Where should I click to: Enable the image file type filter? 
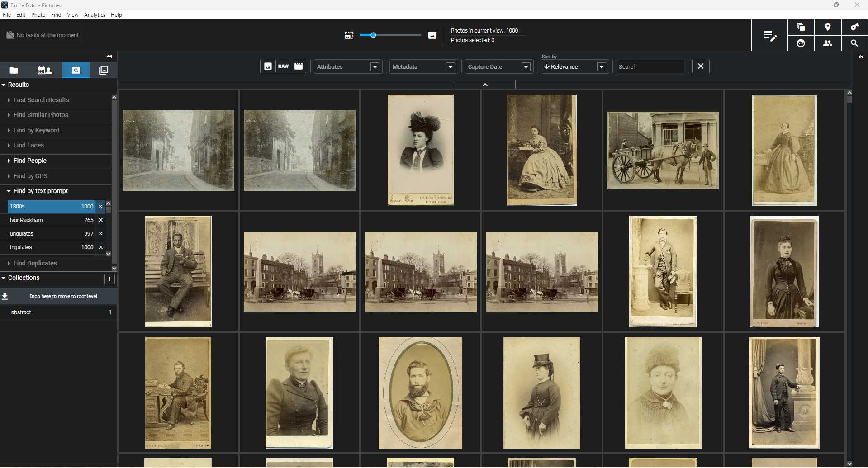click(x=268, y=66)
